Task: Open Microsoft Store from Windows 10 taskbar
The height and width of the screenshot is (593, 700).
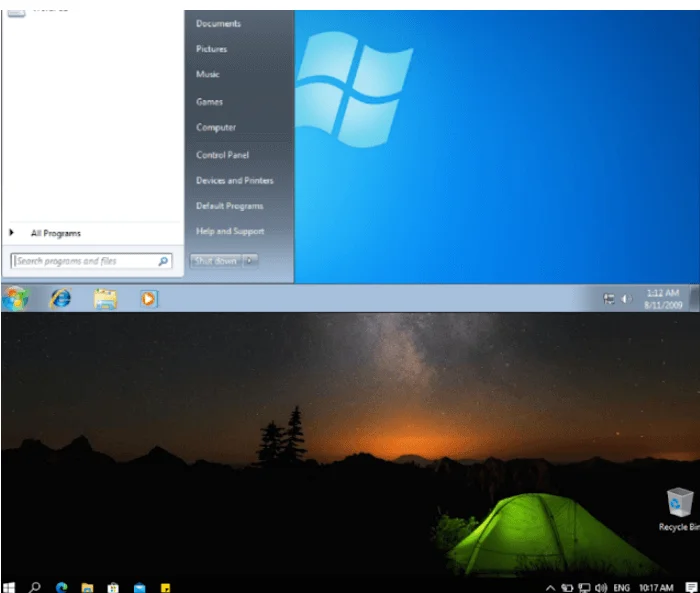Action: click(x=113, y=588)
